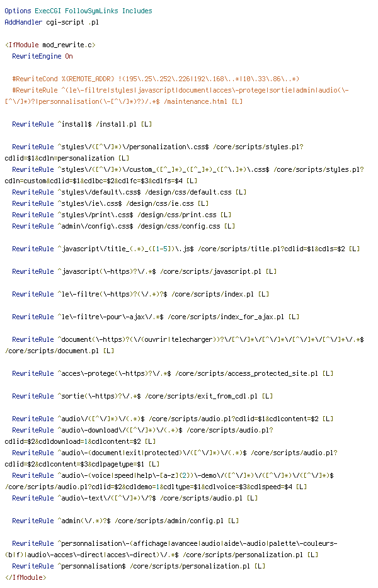Click the closing '</IfModule>' tag
Image resolution: width=378 pixels, height=588 pixels.
pyautogui.click(x=26, y=577)
